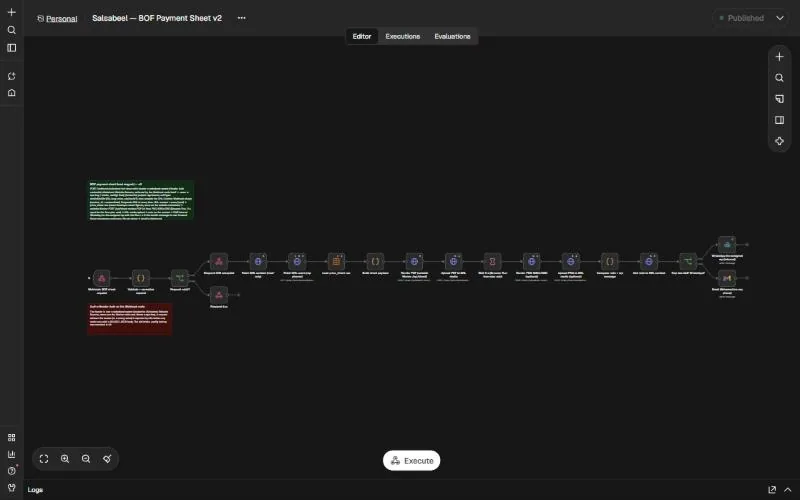Add a node with the canvas plus button

click(779, 57)
